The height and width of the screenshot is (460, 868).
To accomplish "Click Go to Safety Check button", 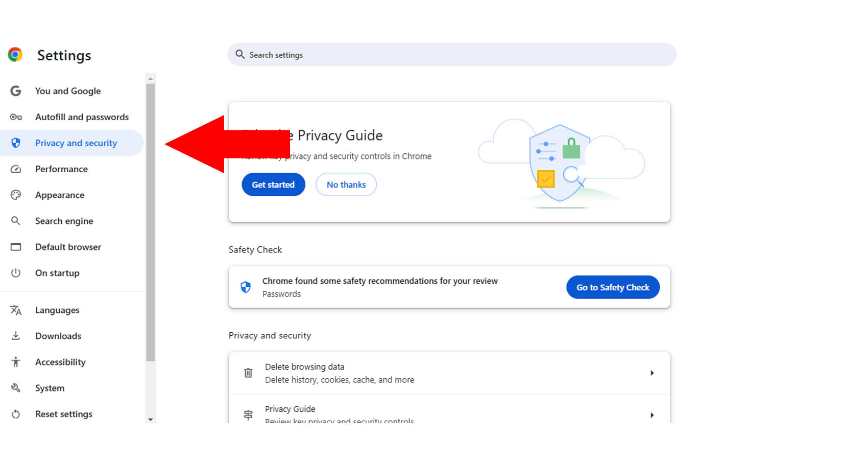I will pyautogui.click(x=613, y=288).
